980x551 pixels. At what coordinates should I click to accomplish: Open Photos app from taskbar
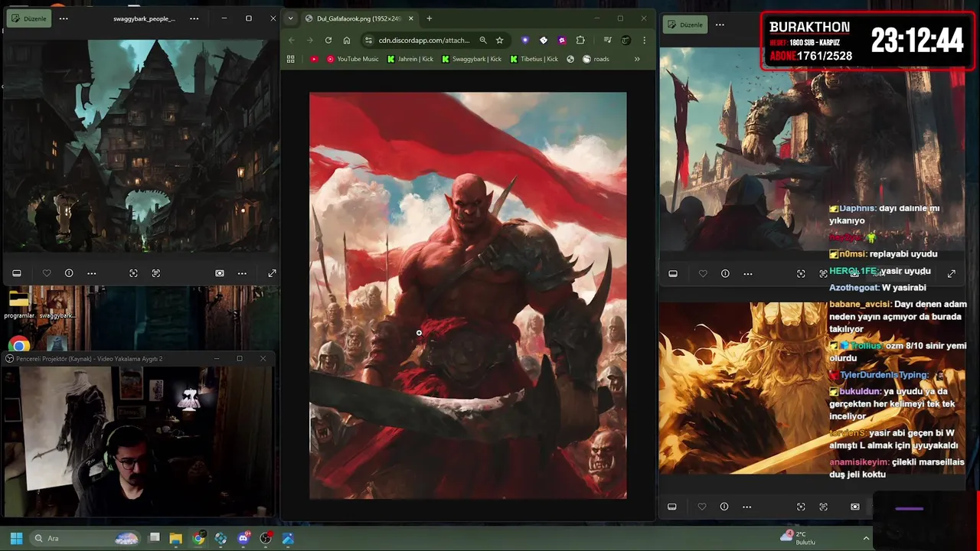[288, 539]
